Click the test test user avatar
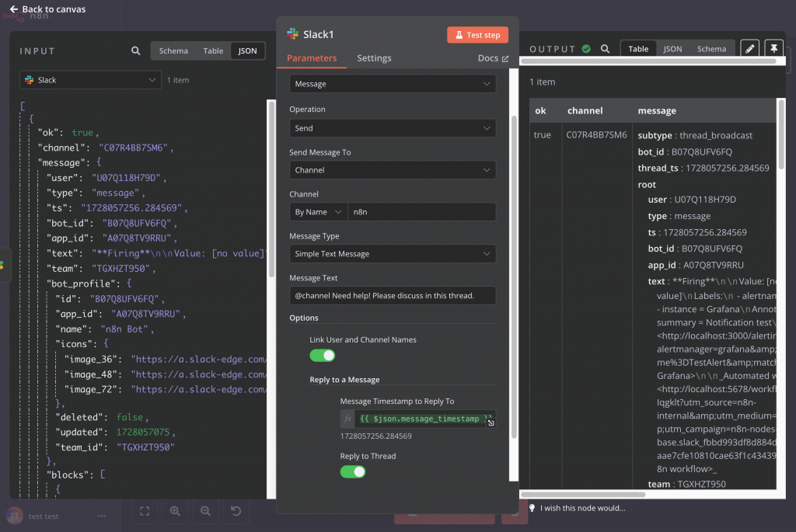 pos(15,516)
